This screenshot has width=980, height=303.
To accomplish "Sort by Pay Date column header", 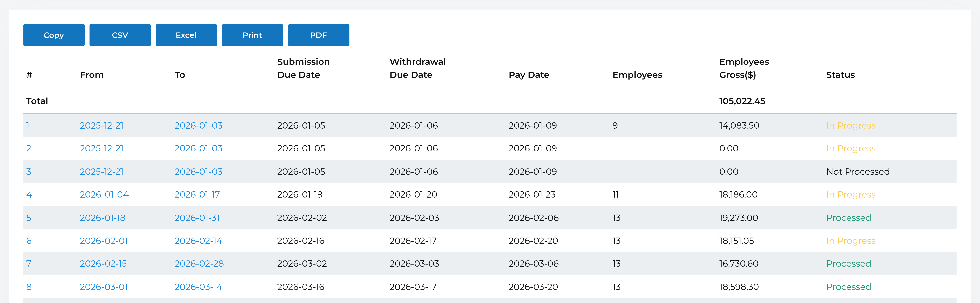I will [528, 75].
